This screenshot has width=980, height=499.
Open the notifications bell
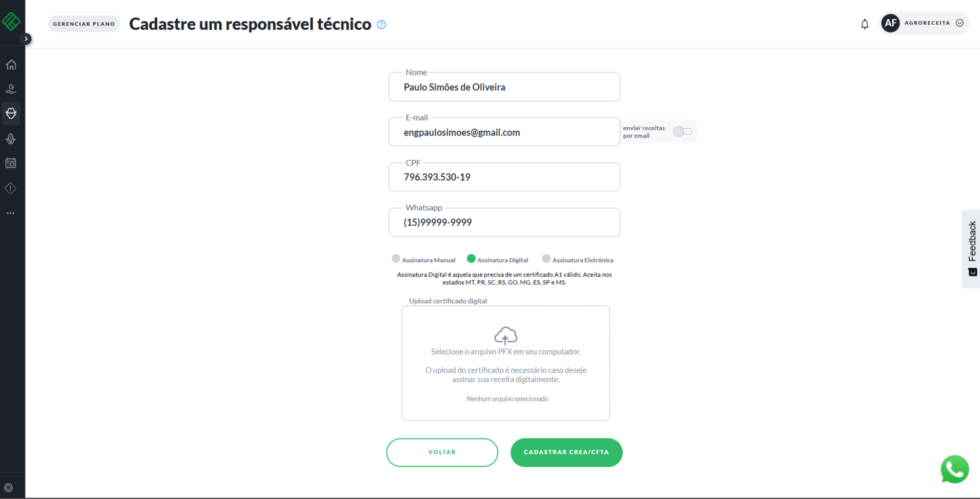click(865, 24)
